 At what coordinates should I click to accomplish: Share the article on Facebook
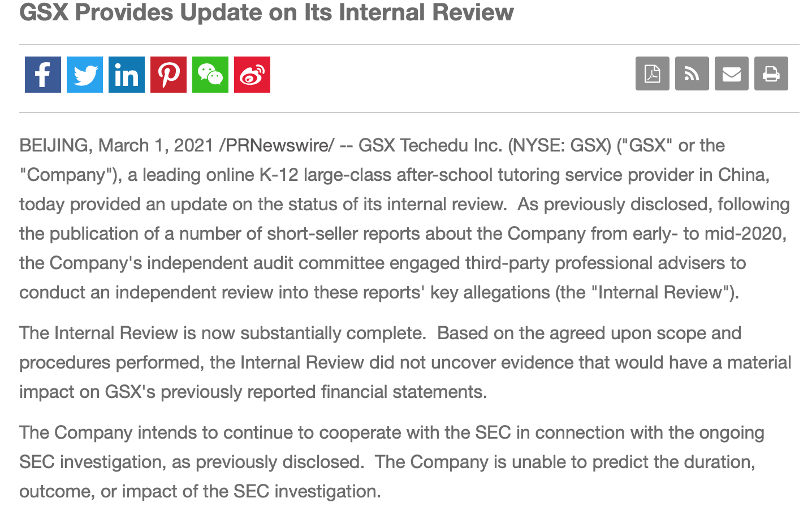pos(43,75)
